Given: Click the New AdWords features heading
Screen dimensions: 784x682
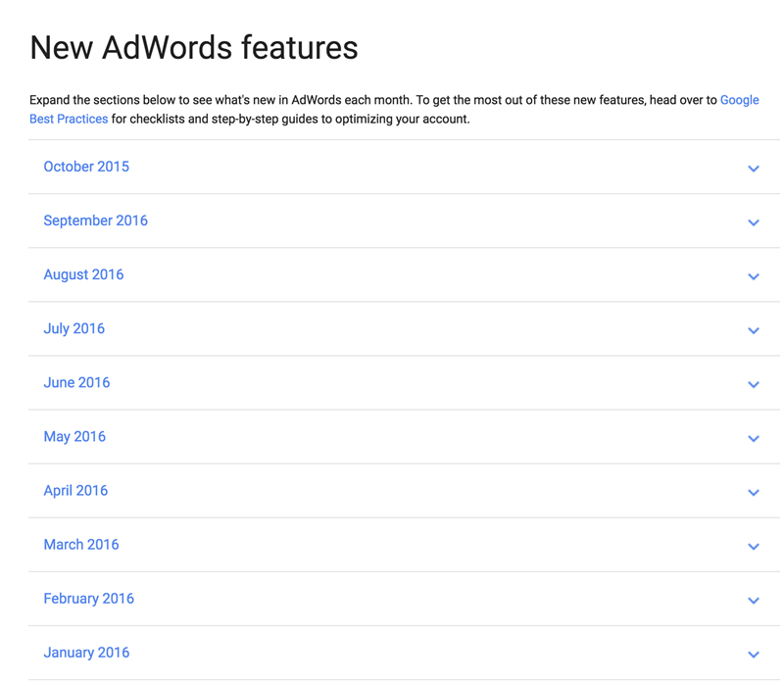Looking at the screenshot, I should pos(194,48).
